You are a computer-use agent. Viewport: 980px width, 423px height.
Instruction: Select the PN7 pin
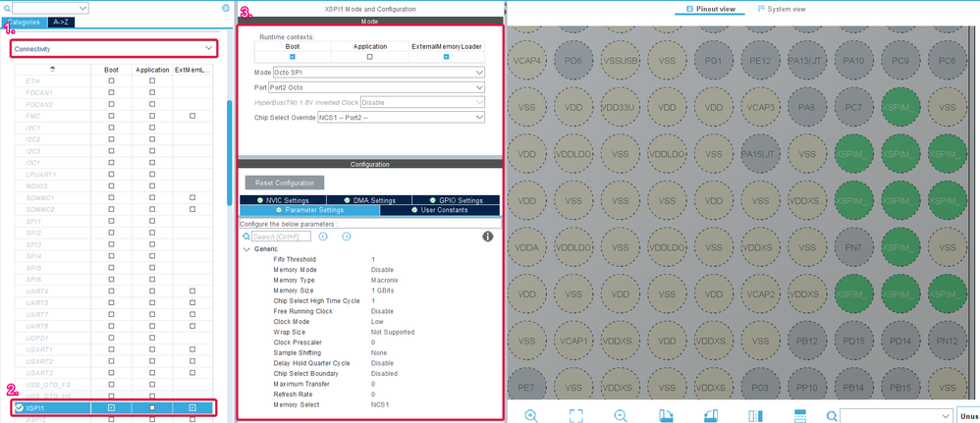point(853,247)
